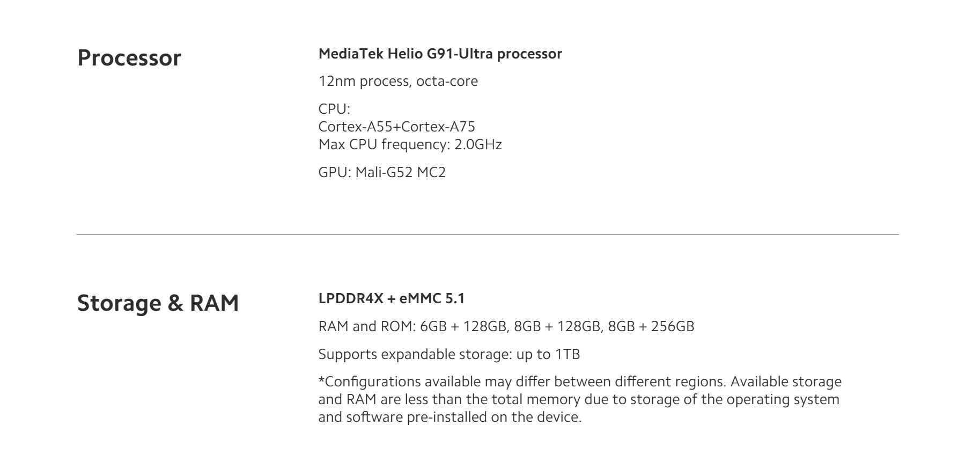This screenshot has height=454, width=980.
Task: Click the Processor section heading
Action: pos(129,58)
